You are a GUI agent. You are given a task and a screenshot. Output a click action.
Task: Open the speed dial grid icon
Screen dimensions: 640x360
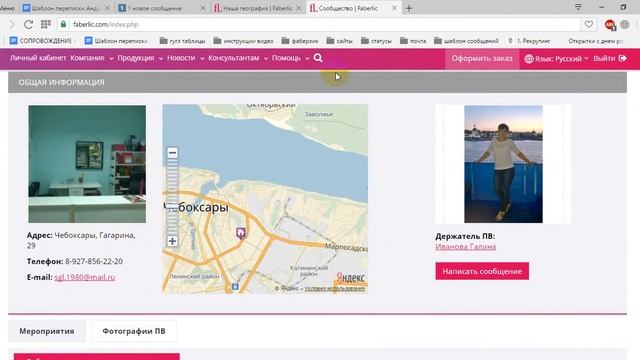click(x=46, y=24)
